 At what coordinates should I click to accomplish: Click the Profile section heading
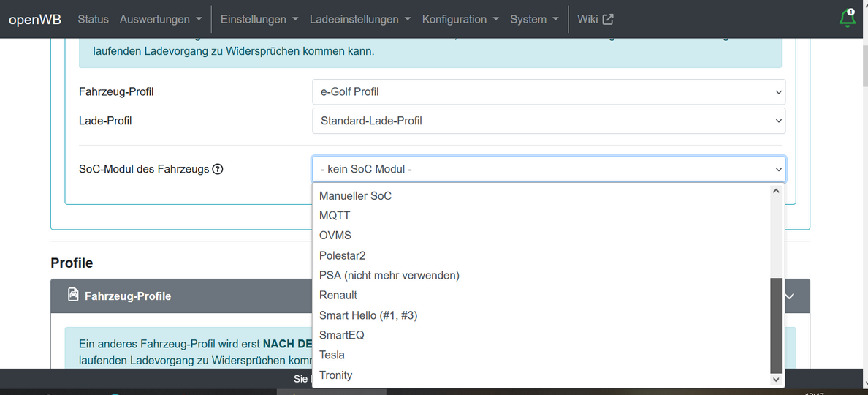click(72, 263)
